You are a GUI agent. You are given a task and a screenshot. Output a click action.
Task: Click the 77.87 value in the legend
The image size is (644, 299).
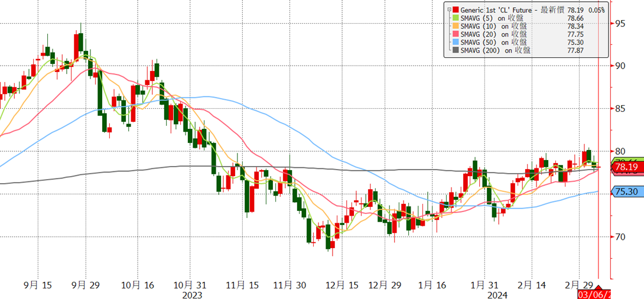576,50
